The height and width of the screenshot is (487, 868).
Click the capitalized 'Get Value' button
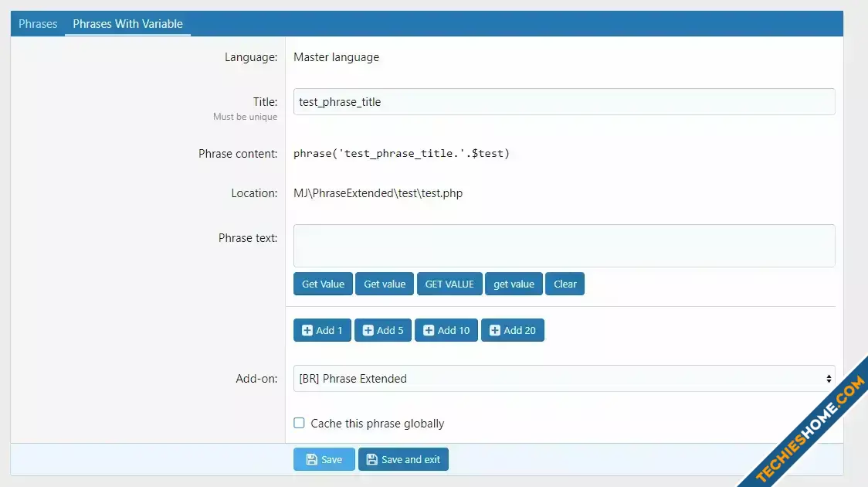point(323,284)
